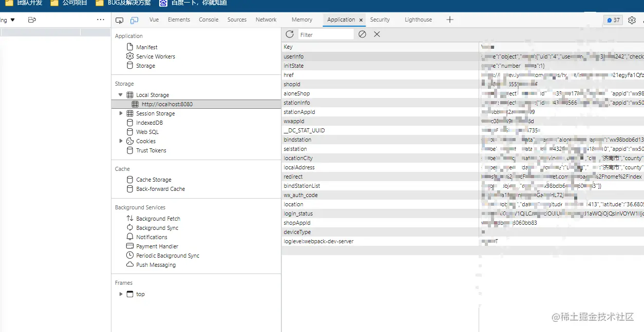Click the Manifest icon
The width and height of the screenshot is (644, 332).
click(x=130, y=47)
